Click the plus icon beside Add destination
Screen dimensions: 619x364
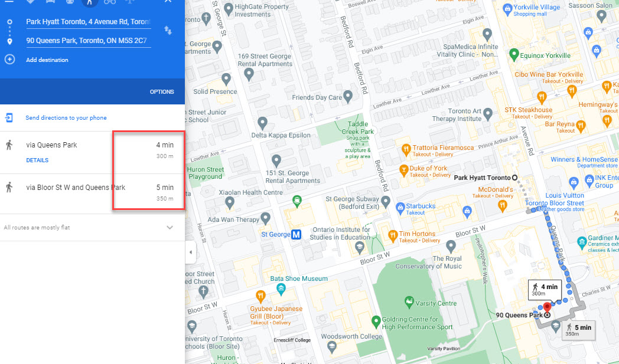coord(9,60)
